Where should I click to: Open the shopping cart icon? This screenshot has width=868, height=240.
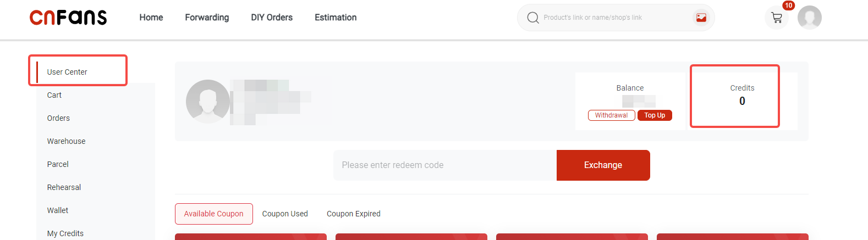[x=777, y=18]
